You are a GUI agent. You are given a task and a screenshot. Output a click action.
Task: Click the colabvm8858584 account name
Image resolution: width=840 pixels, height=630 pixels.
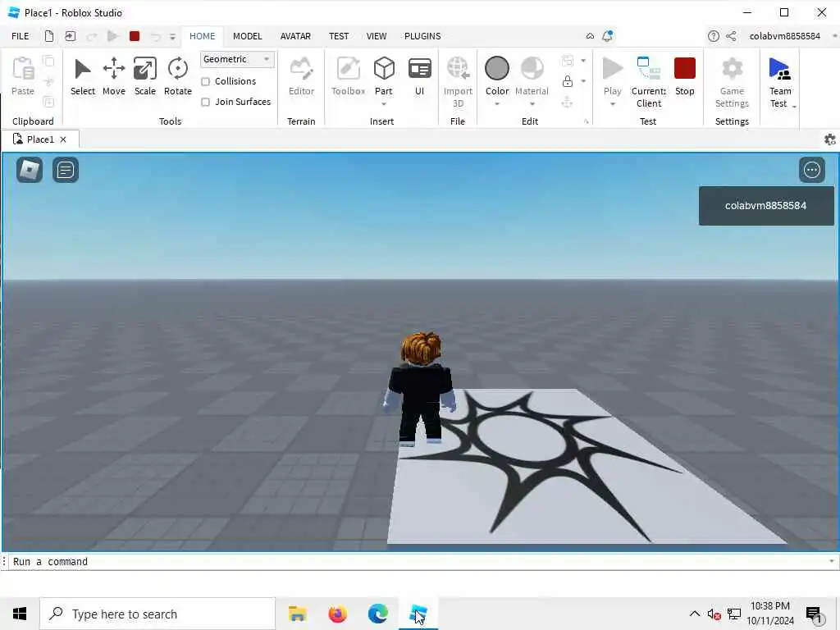pos(784,36)
